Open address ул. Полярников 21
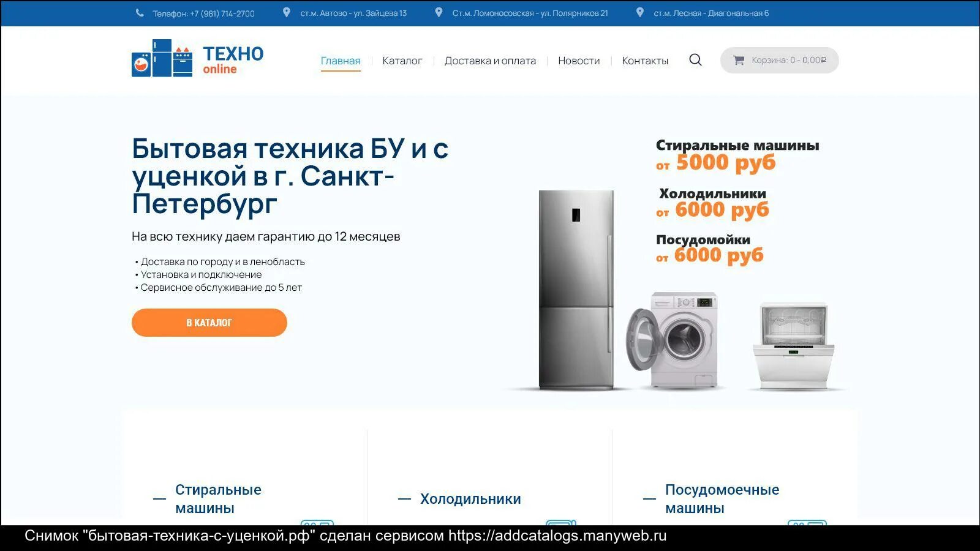 point(574,13)
